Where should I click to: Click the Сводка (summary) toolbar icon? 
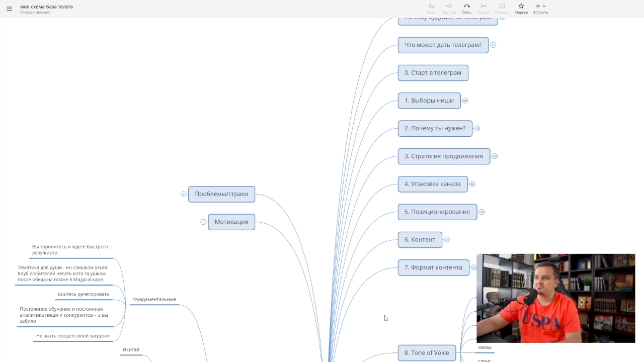pyautogui.click(x=484, y=9)
